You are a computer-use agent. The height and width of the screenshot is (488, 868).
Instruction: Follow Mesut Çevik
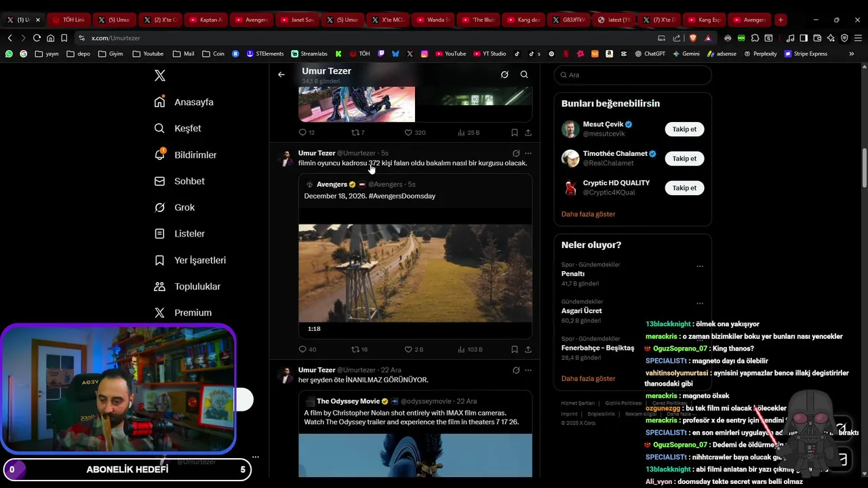point(684,129)
